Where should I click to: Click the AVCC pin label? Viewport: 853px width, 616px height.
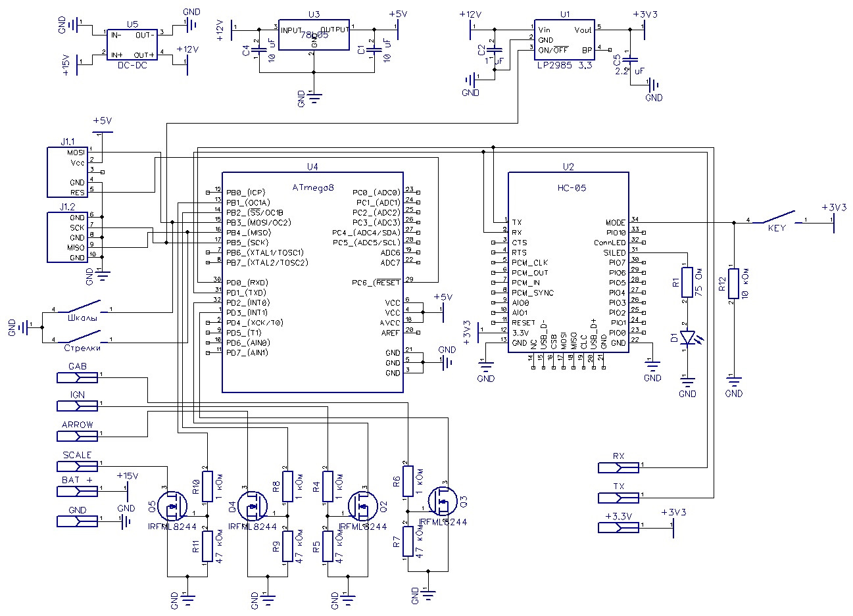pos(391,323)
